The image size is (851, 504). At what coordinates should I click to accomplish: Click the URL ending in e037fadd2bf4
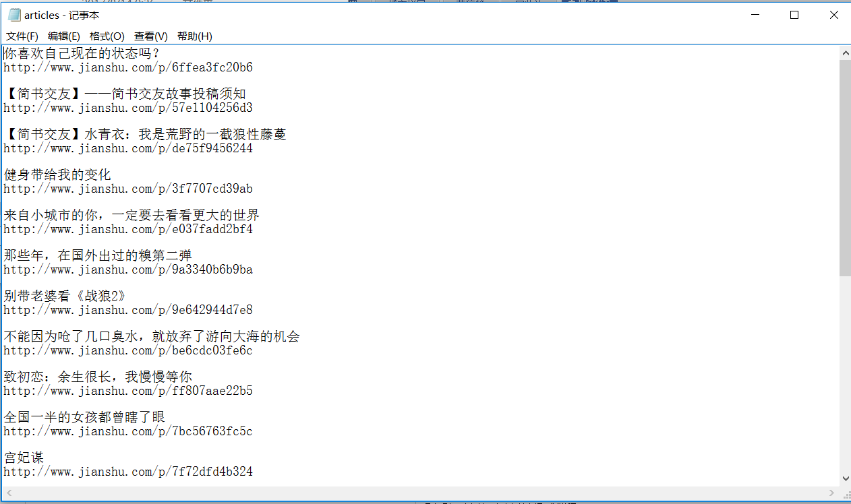click(128, 229)
